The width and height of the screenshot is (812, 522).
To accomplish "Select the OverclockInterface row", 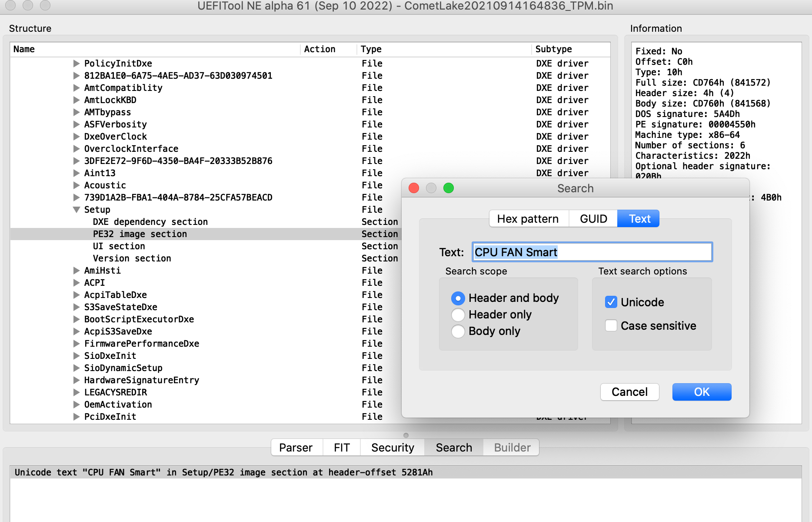I will pyautogui.click(x=310, y=149).
